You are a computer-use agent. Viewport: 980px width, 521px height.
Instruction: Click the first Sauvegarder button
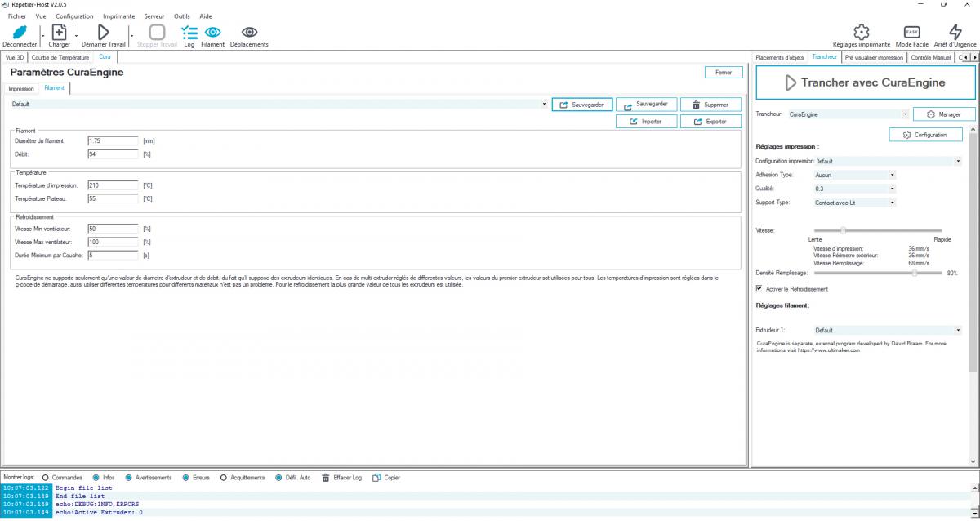[581, 105]
